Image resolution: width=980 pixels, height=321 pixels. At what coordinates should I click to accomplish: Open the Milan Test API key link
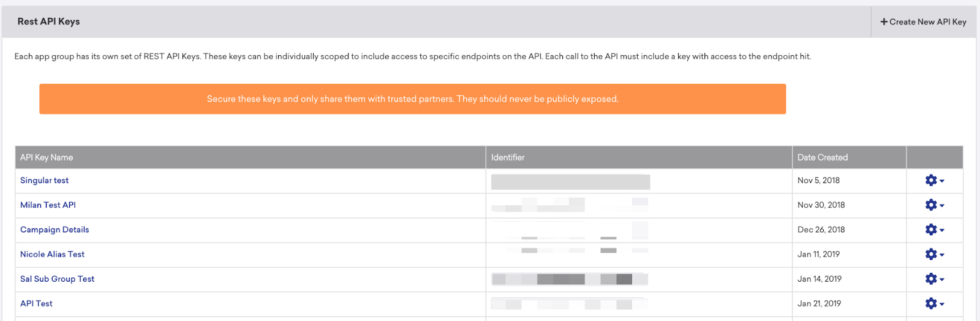point(48,205)
